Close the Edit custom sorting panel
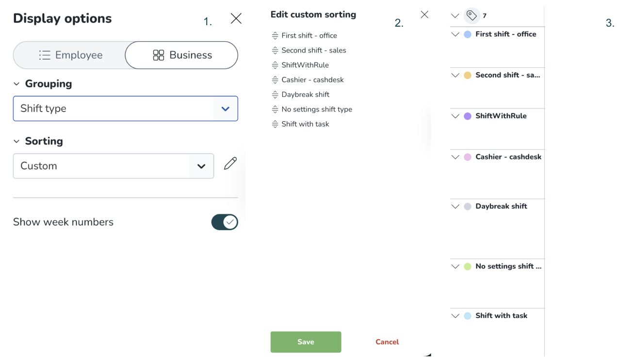This screenshot has height=364, width=634. tap(424, 15)
